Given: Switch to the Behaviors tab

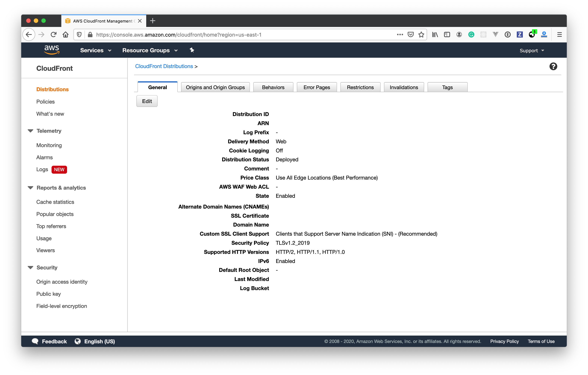Looking at the screenshot, I should (273, 87).
